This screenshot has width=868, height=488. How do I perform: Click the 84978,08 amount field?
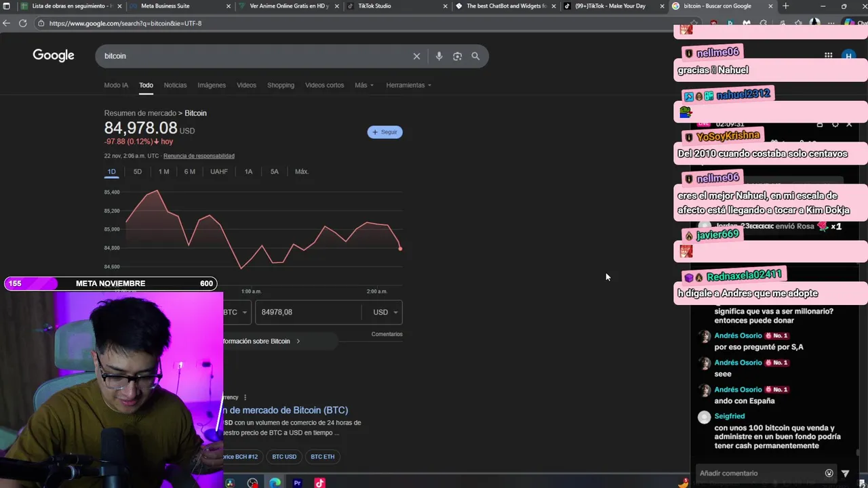[309, 312]
